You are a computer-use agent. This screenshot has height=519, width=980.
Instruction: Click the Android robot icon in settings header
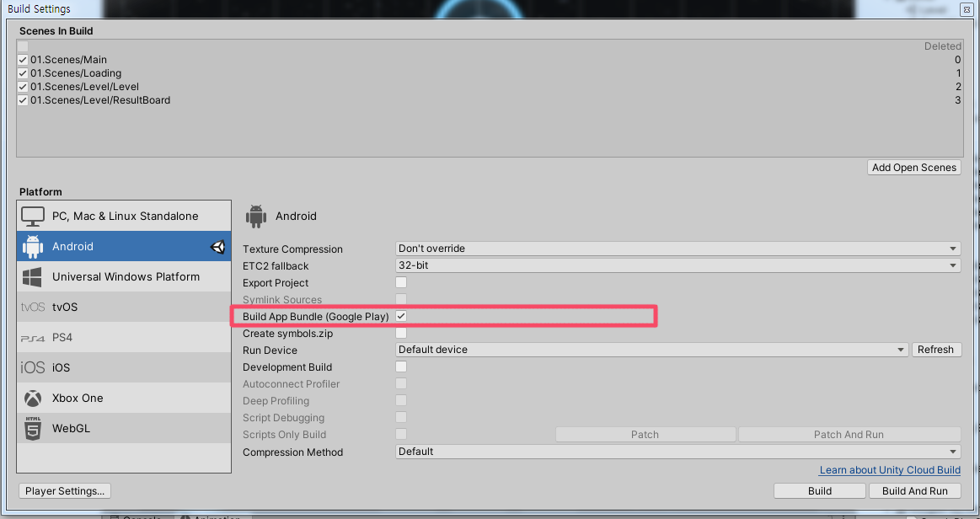pyautogui.click(x=256, y=216)
